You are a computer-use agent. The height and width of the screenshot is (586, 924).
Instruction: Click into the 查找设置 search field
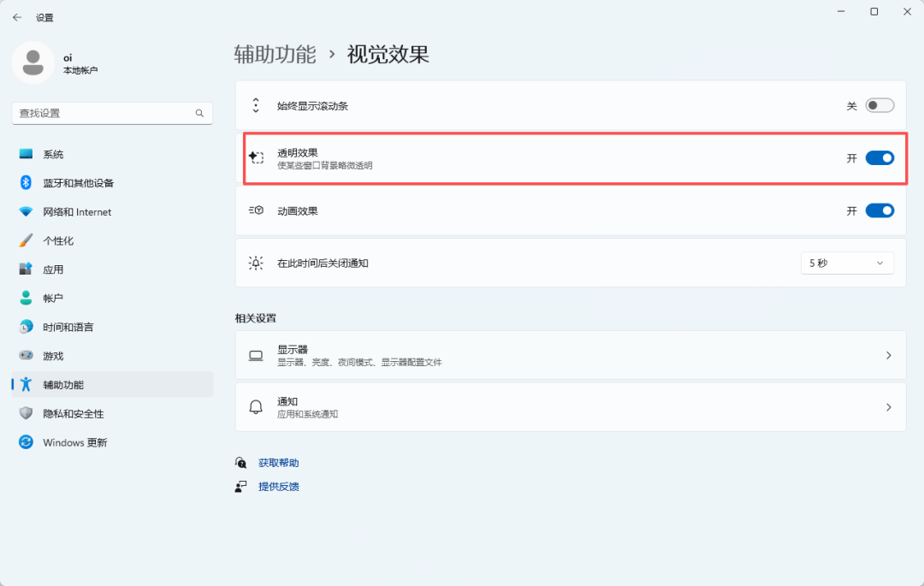tap(112, 113)
